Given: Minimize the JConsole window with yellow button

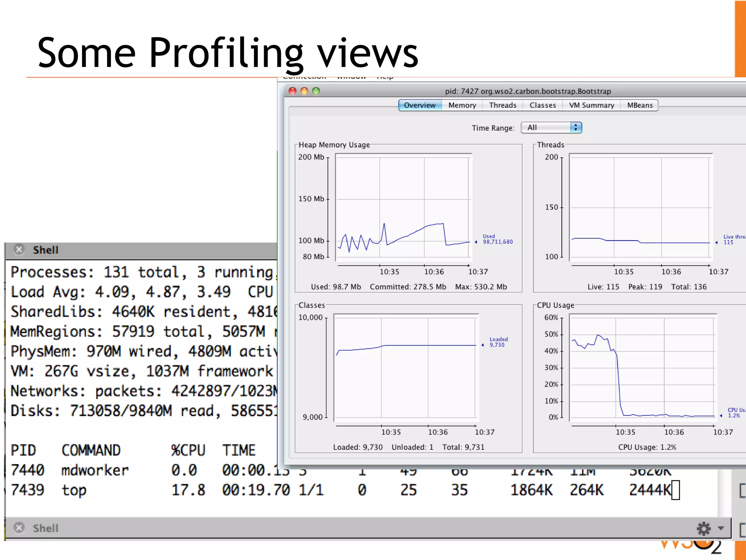Looking at the screenshot, I should 304,91.
